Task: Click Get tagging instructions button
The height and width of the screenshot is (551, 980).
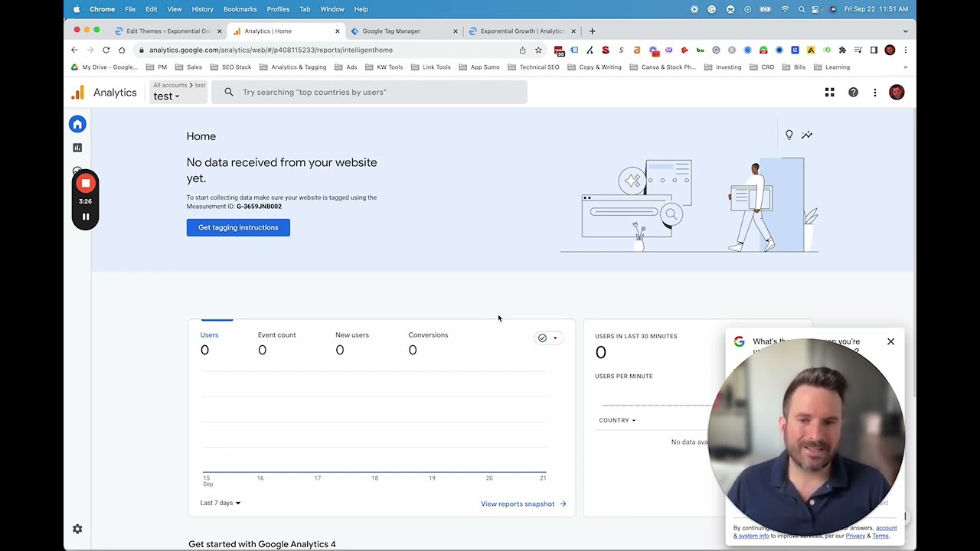Action: [238, 227]
